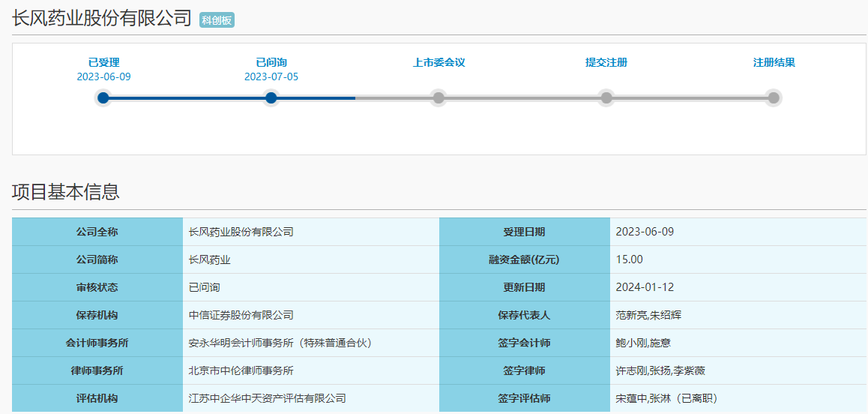Open the 注册结果 stage label
Screen dimensions: 868x414
click(x=774, y=62)
